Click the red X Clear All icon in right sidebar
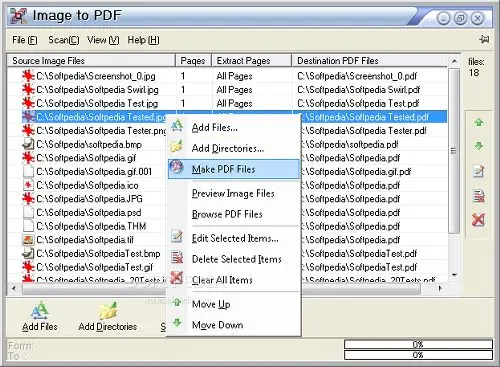This screenshot has height=367, width=500. tap(479, 220)
